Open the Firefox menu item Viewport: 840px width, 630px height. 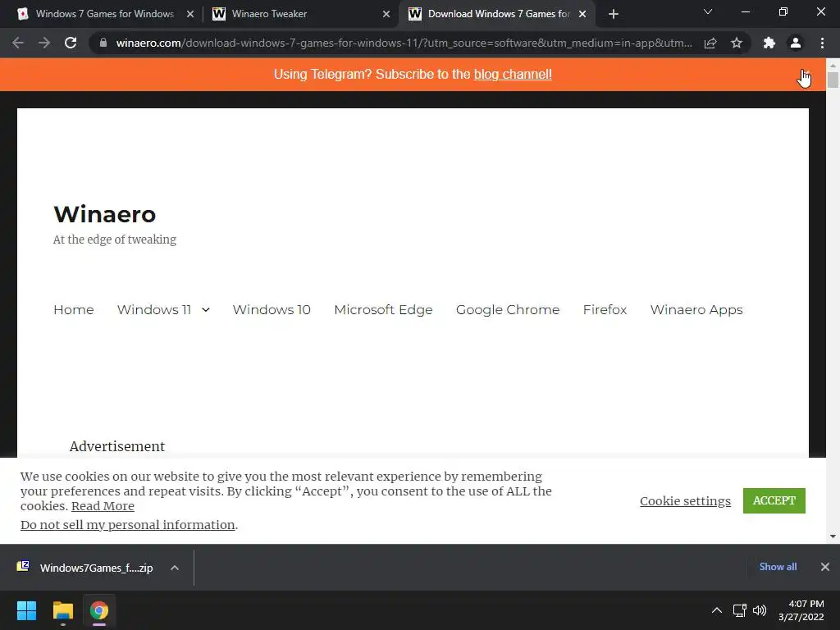pyautogui.click(x=605, y=309)
